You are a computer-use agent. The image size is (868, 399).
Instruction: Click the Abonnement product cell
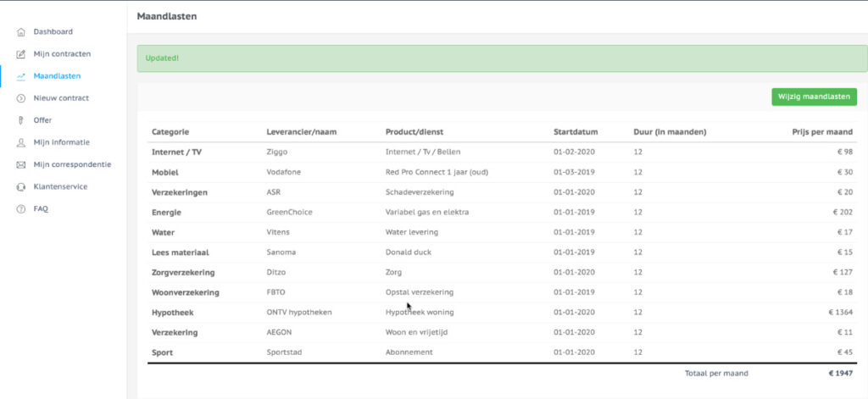click(x=409, y=352)
